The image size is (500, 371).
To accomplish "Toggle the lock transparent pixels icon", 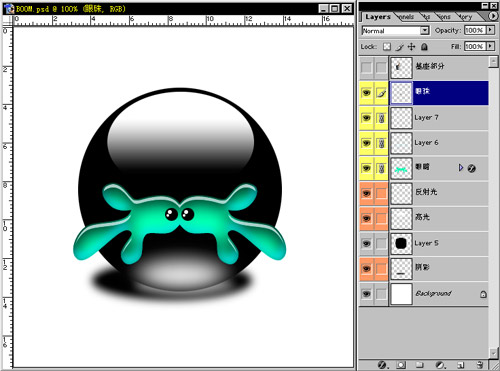I will tap(387, 47).
